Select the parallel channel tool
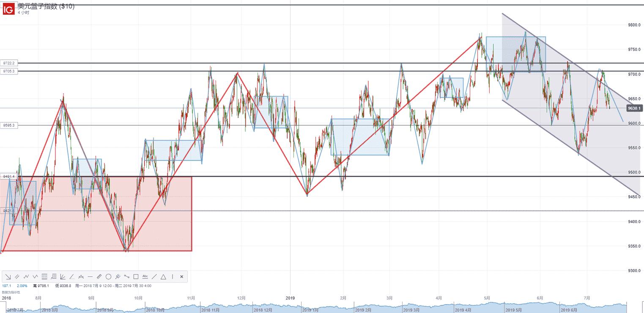644x313 pixels. (17, 277)
